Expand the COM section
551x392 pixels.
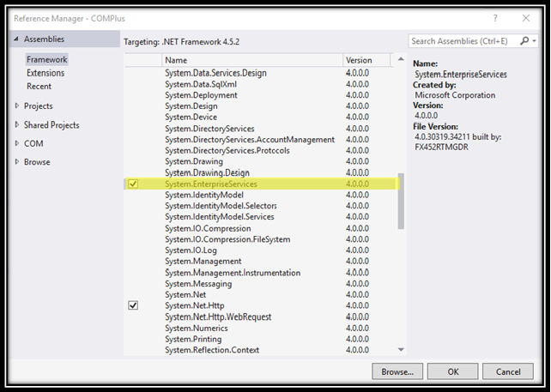coord(16,143)
